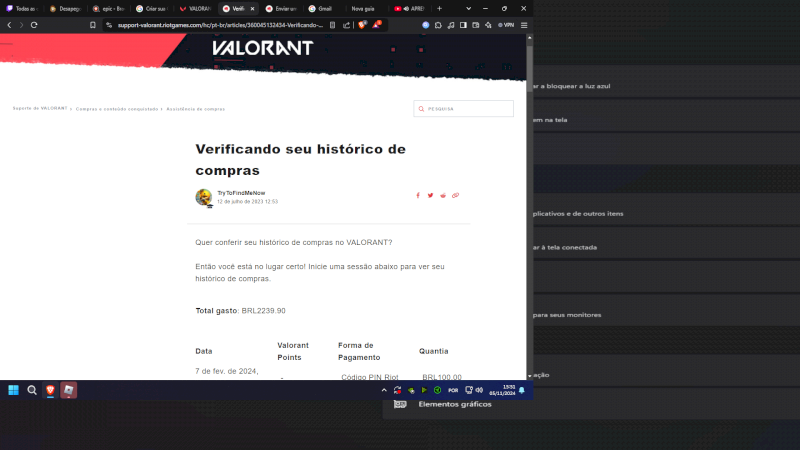Switch to the Desapego tab
The height and width of the screenshot is (450, 800).
click(66, 9)
